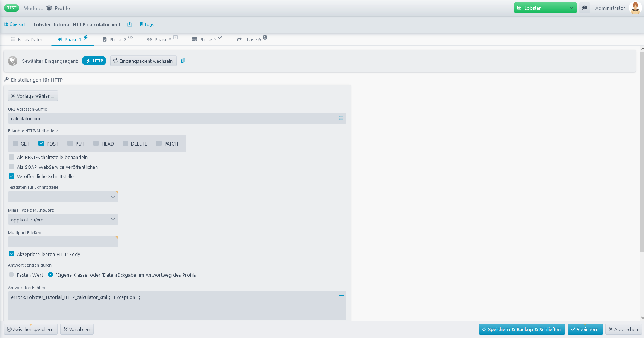Click the globe icon for Eingangsagent
This screenshot has height=338, width=644.
[13, 61]
